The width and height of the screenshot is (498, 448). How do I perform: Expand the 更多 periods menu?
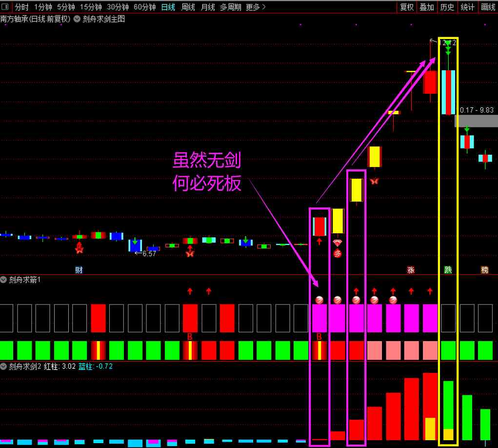(256, 7)
